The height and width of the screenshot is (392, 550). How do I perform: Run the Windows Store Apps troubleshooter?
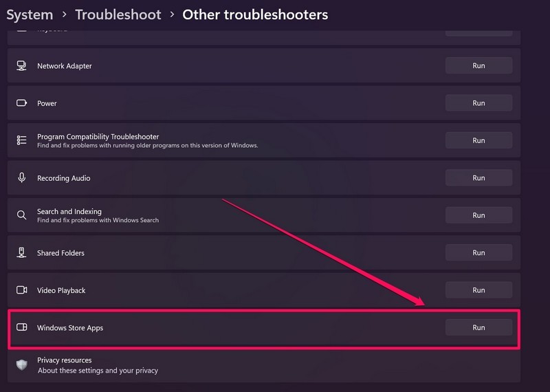click(x=478, y=327)
